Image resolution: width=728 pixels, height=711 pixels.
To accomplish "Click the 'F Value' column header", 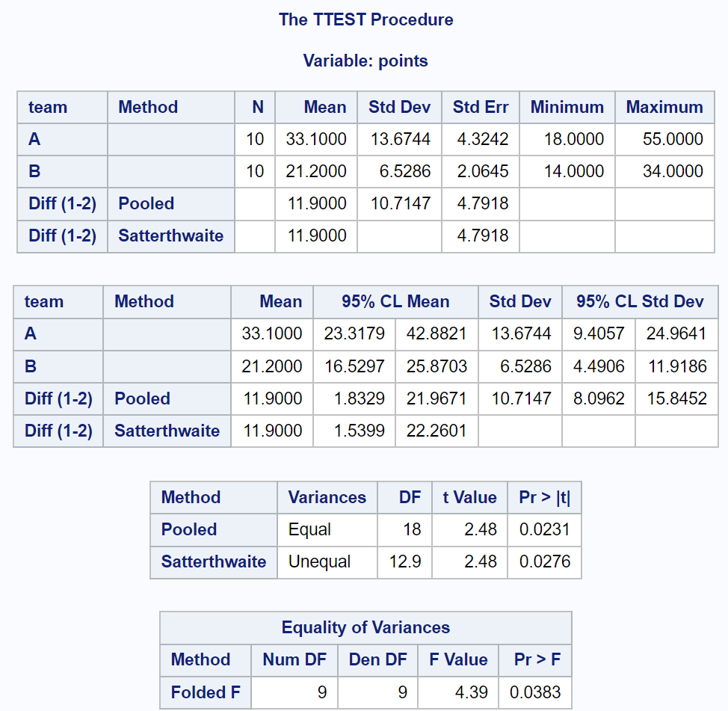I will [459, 659].
